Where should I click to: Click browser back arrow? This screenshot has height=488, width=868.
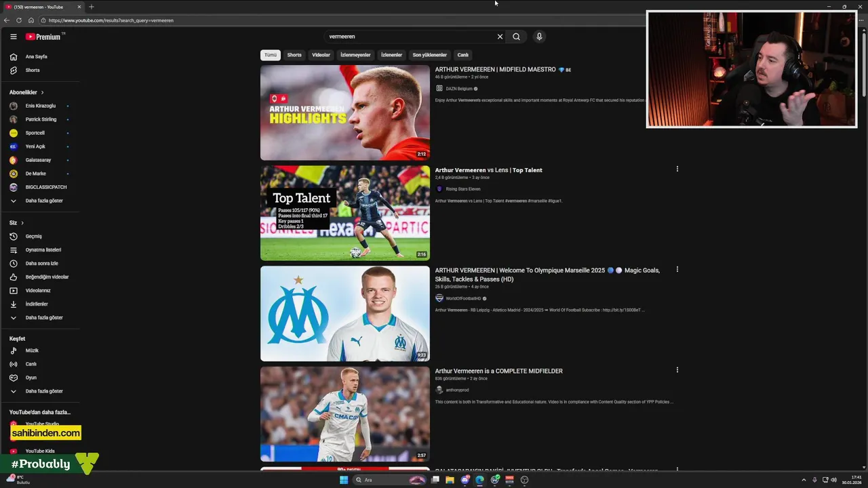point(6,20)
